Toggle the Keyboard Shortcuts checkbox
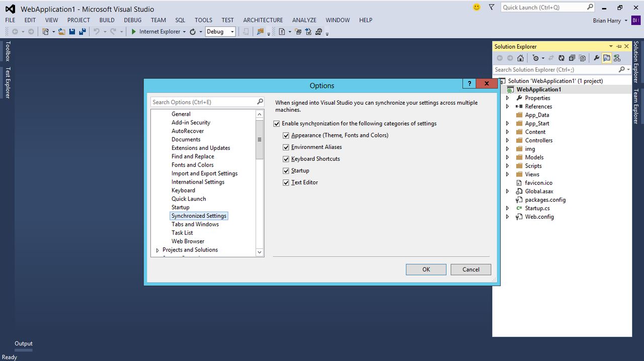The height and width of the screenshot is (361, 644). (286, 159)
